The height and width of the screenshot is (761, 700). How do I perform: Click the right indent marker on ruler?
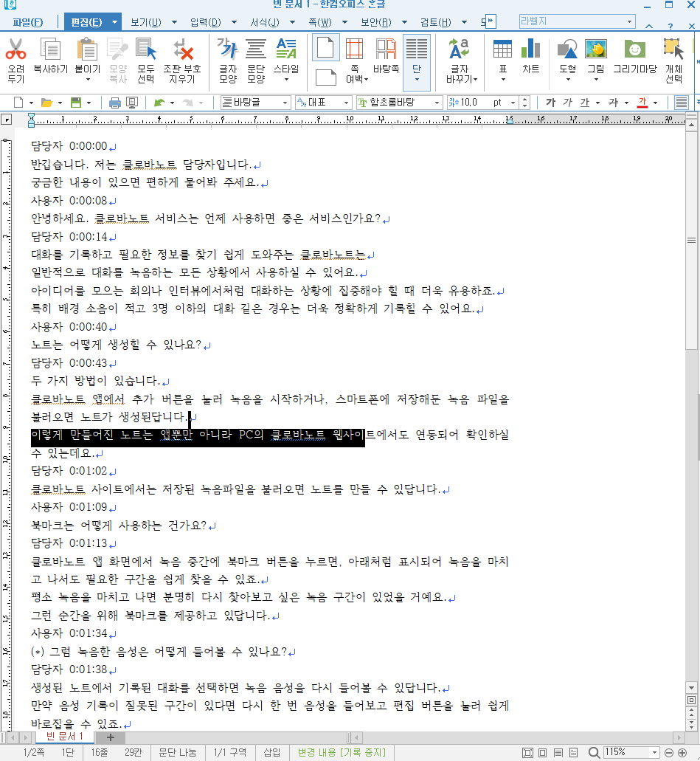(510, 120)
